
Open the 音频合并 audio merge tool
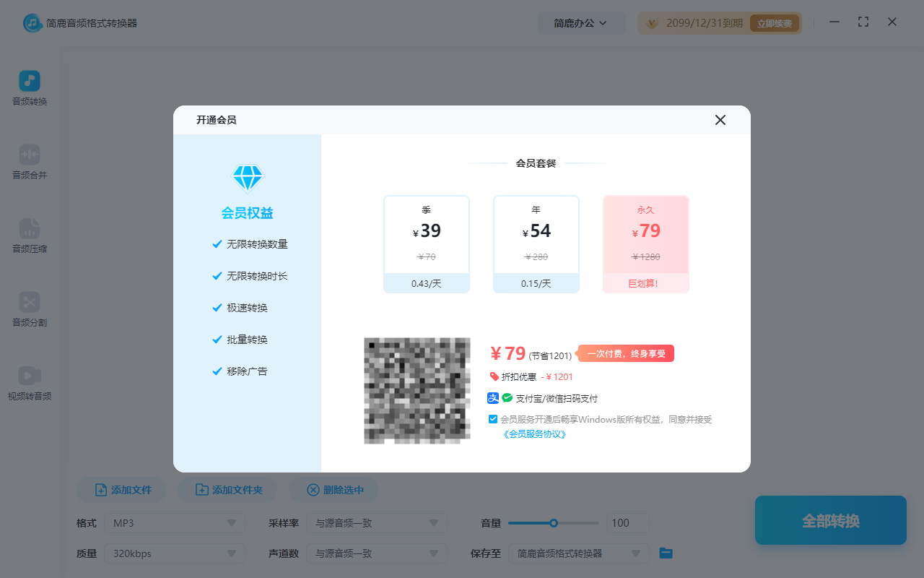tap(29, 162)
